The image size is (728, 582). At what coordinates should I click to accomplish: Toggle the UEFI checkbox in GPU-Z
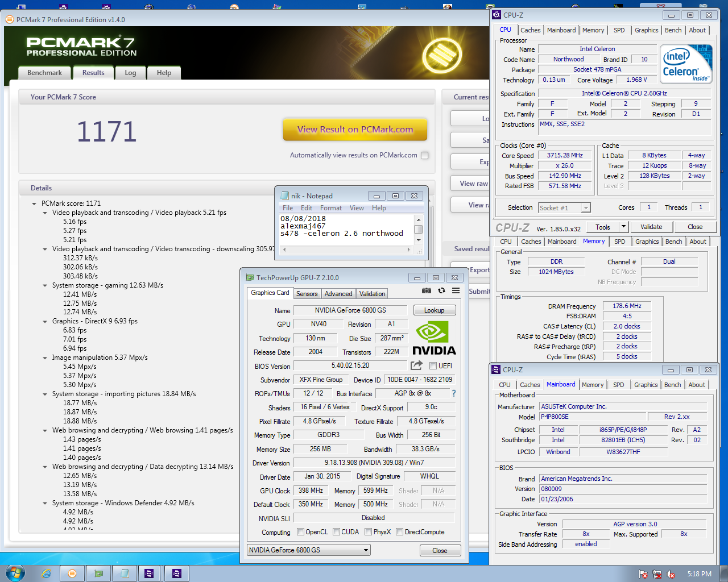pos(433,365)
